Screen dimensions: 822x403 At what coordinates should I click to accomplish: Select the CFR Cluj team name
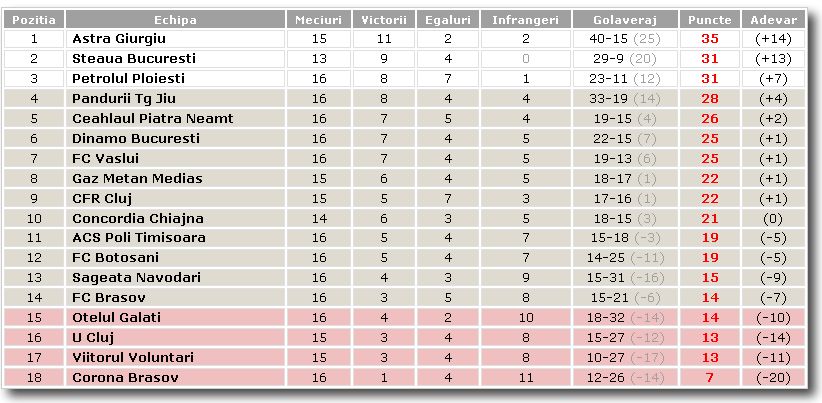[102, 199]
